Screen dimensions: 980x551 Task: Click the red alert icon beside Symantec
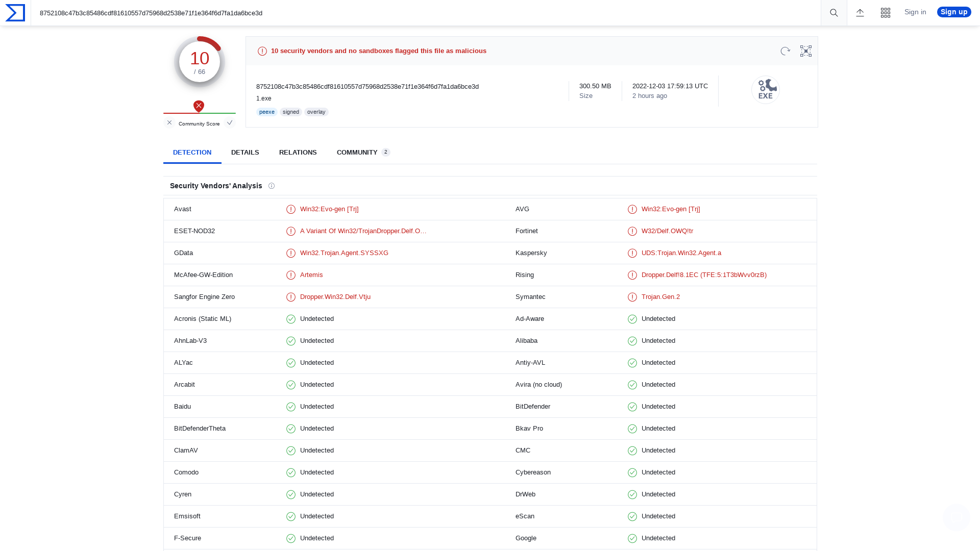(632, 297)
